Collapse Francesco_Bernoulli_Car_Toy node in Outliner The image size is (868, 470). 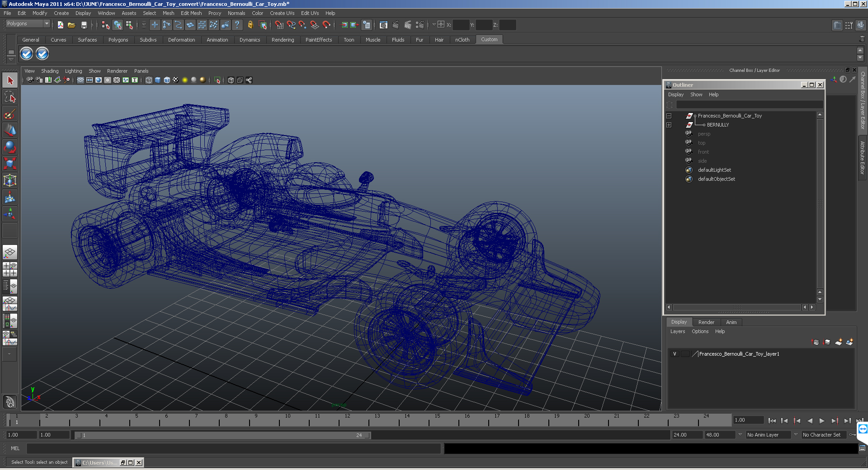click(669, 116)
